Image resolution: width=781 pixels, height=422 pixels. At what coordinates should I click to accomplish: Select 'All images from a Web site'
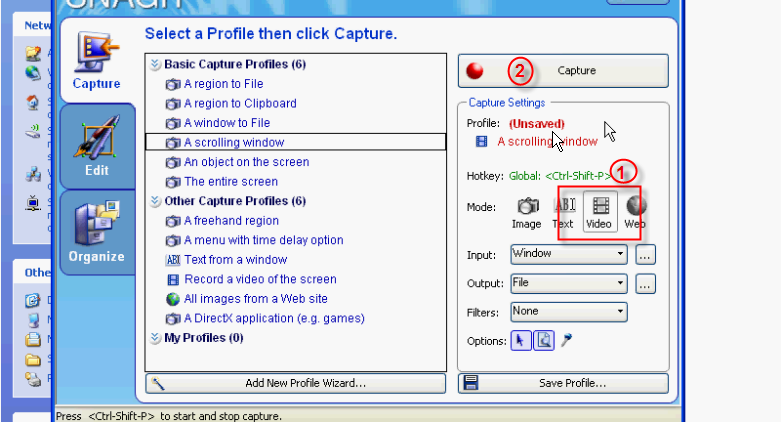256,298
